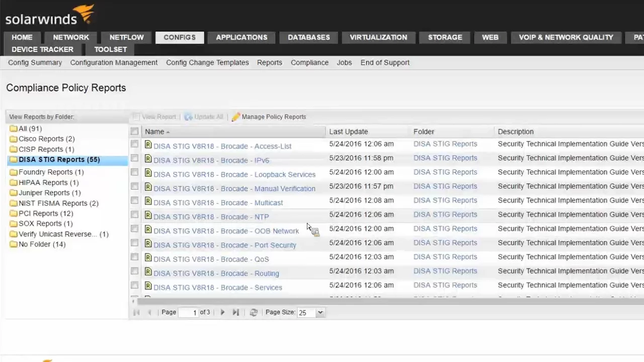Click report icon beside Brocade - Routing
644x362 pixels.
coord(148,271)
